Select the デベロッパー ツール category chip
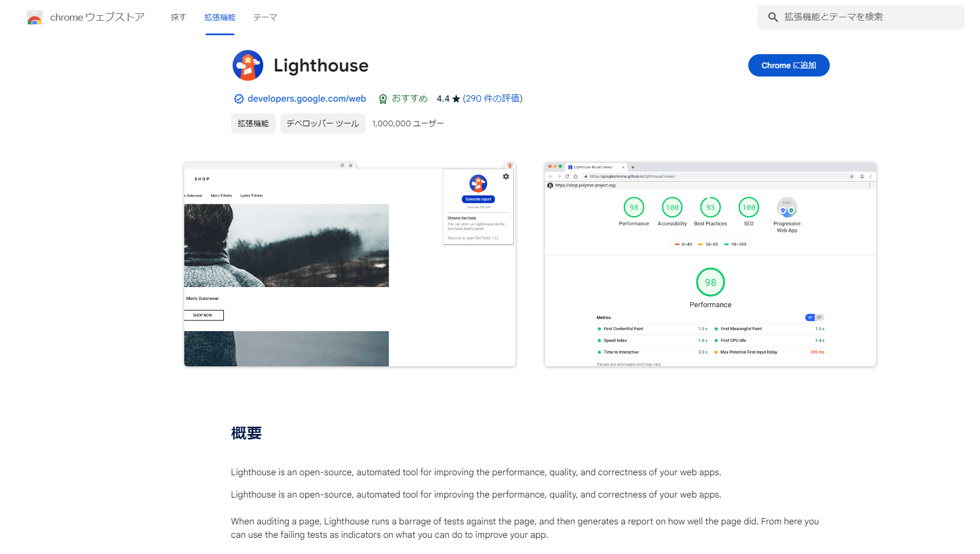980x554 pixels. pos(323,123)
